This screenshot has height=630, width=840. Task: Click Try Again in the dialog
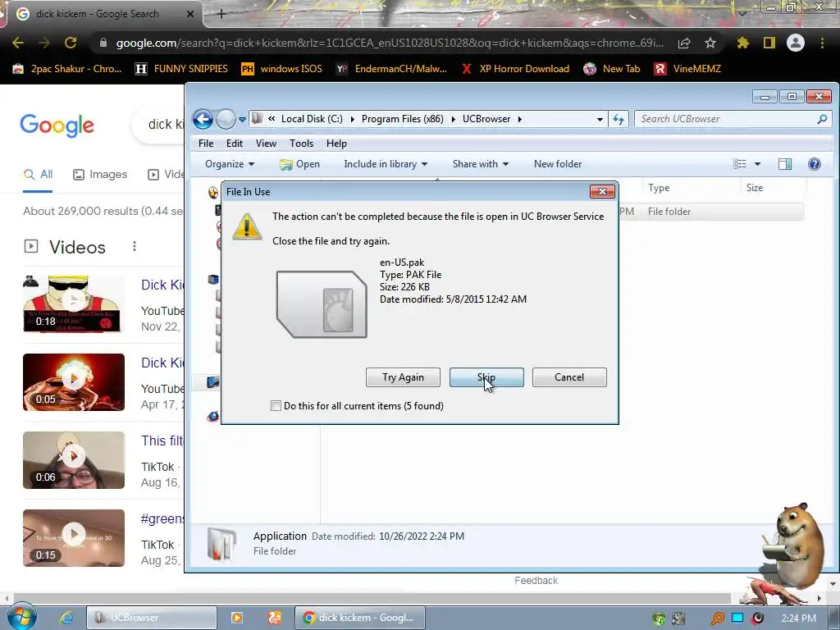[x=403, y=377]
